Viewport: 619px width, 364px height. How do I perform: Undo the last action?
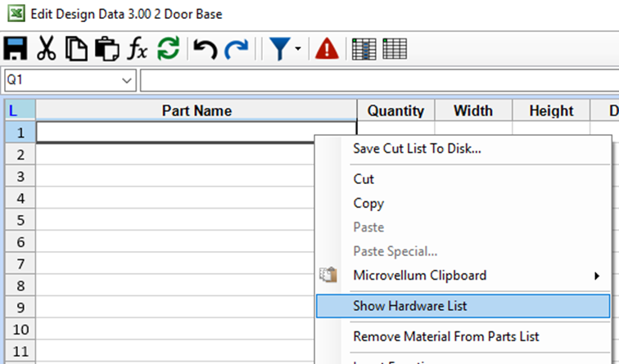pyautogui.click(x=205, y=49)
